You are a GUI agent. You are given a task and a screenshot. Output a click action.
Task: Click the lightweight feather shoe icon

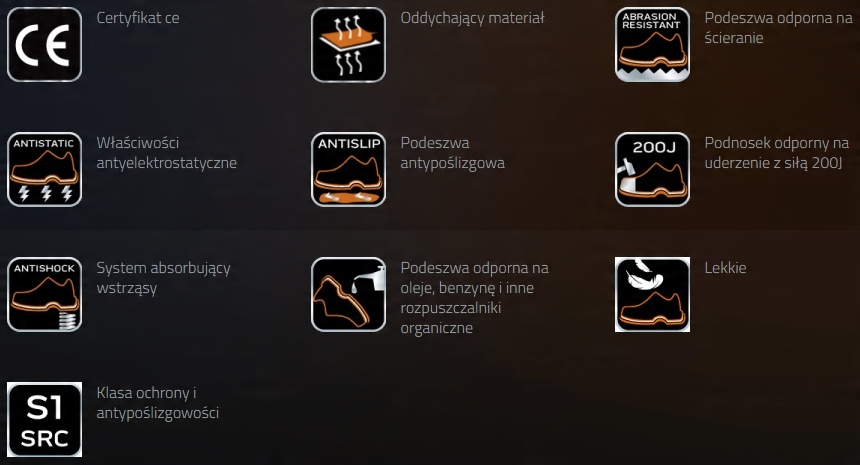pos(652,294)
